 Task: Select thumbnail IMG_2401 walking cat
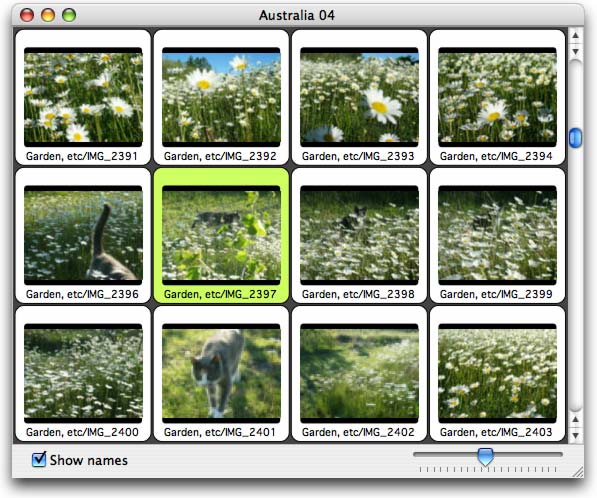(x=221, y=374)
